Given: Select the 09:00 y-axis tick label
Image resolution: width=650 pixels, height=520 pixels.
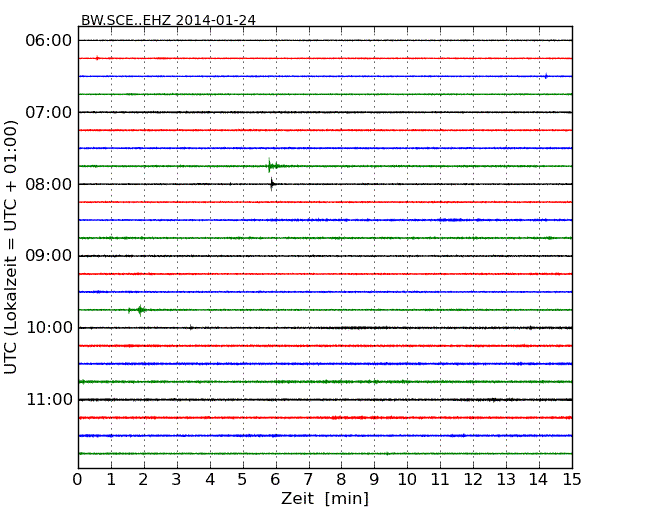Looking at the screenshot, I should 49,256.
